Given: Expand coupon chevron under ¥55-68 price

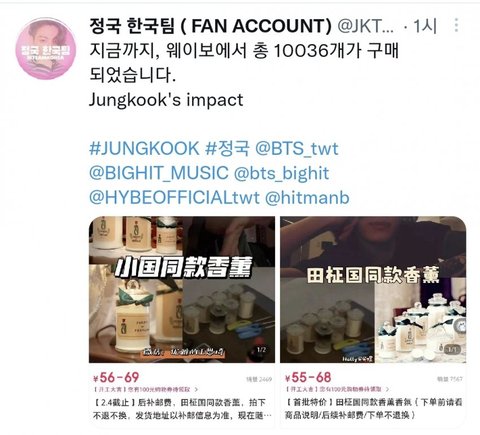Looking at the screenshot, I should (387, 389).
